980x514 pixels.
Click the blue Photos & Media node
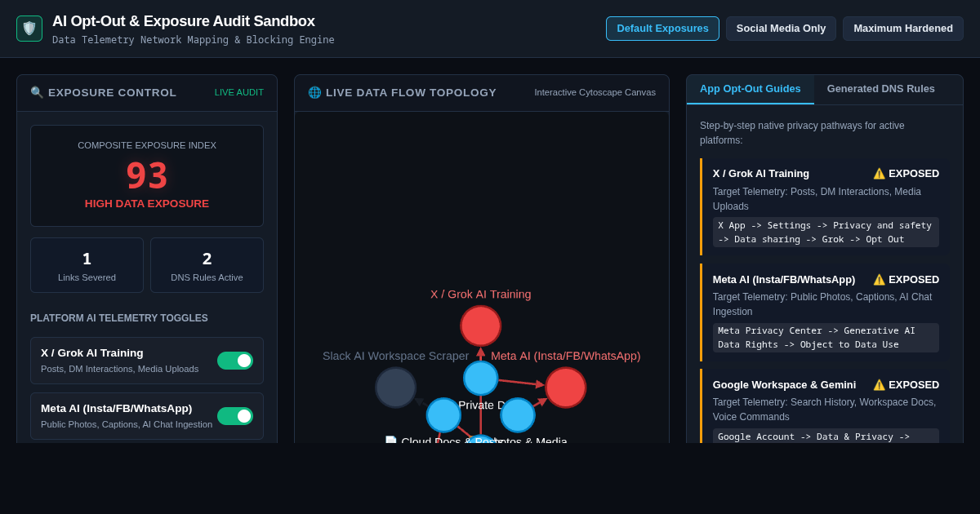(518, 414)
